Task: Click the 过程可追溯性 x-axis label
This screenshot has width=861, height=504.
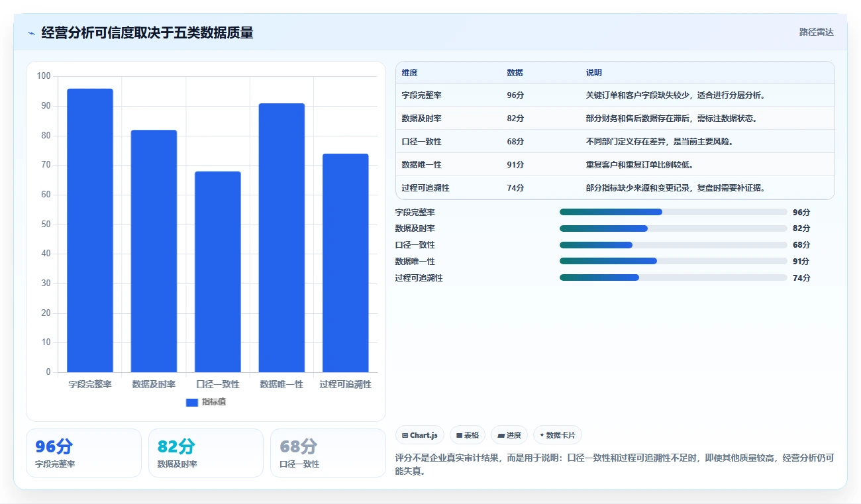Action: point(346,384)
